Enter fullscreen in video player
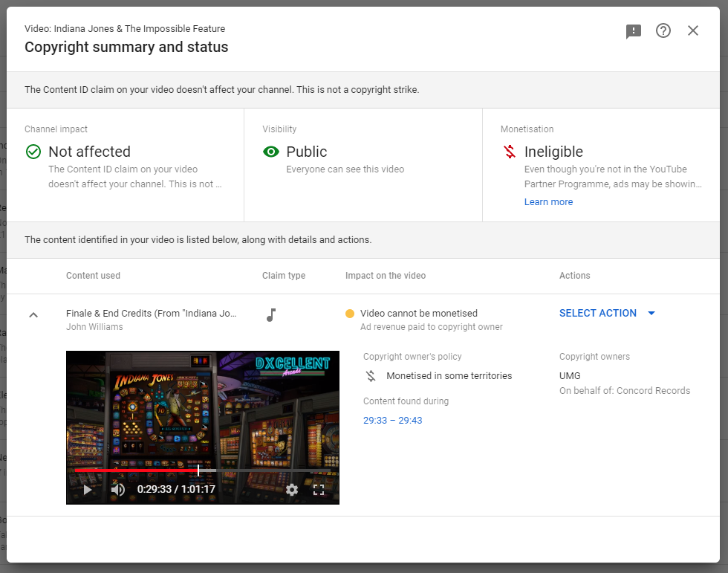 click(x=319, y=490)
